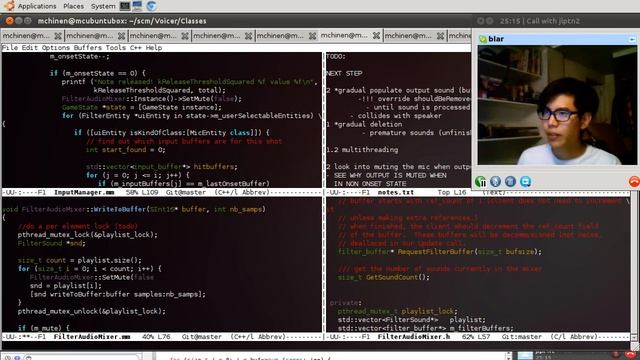Open the Emacs Tools menu
The width and height of the screenshot is (640, 360).
[x=116, y=48]
